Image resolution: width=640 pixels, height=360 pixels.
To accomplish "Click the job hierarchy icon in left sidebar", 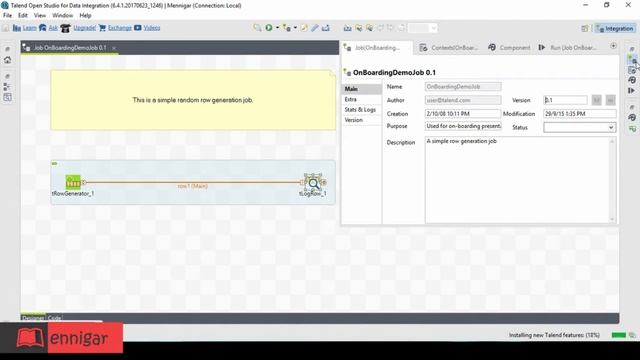I will pos(7,87).
